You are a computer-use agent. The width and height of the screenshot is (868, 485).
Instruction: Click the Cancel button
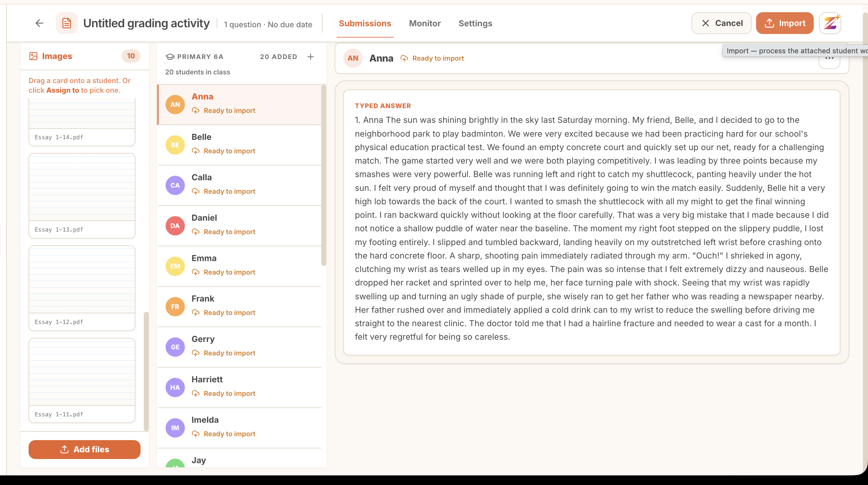coord(721,23)
